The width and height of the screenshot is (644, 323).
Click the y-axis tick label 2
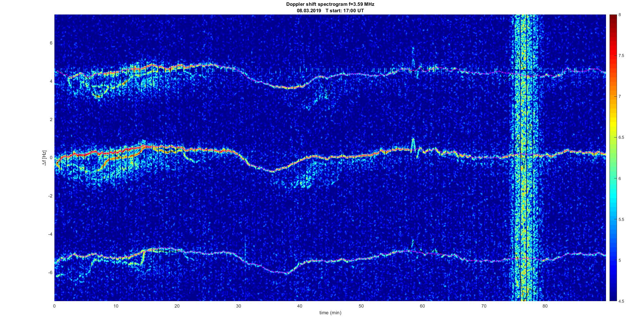click(x=51, y=119)
